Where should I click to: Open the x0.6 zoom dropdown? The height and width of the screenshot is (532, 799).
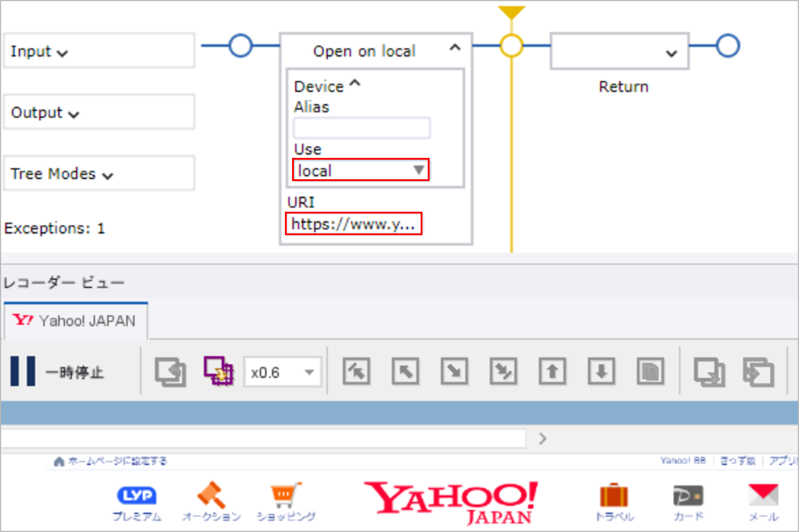tap(282, 372)
